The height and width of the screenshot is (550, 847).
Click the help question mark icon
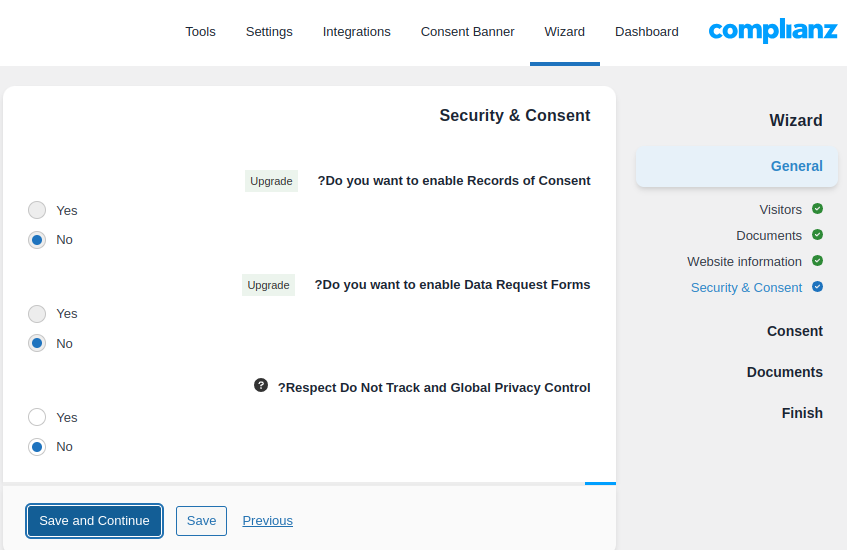[x=261, y=385]
